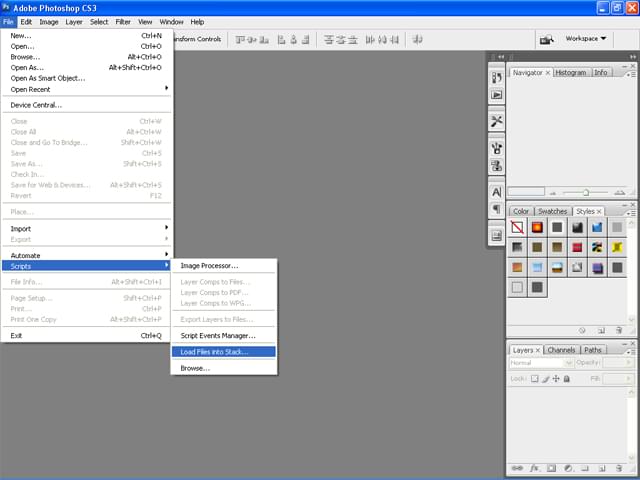Click the Create New Style icon
Viewport: 640px width, 480px height.
coord(601,331)
